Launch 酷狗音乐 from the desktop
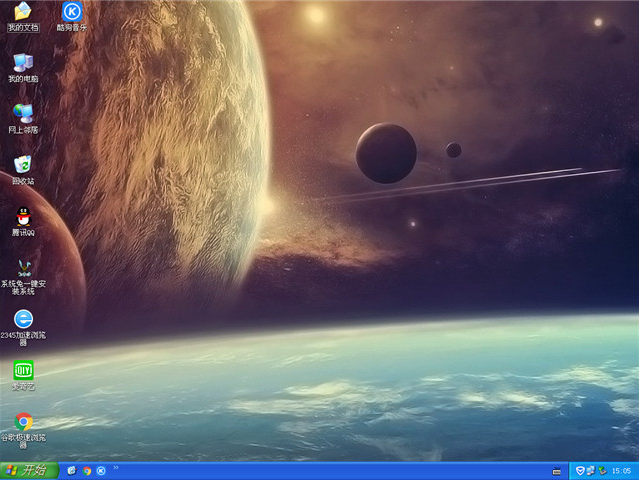 pyautogui.click(x=71, y=13)
